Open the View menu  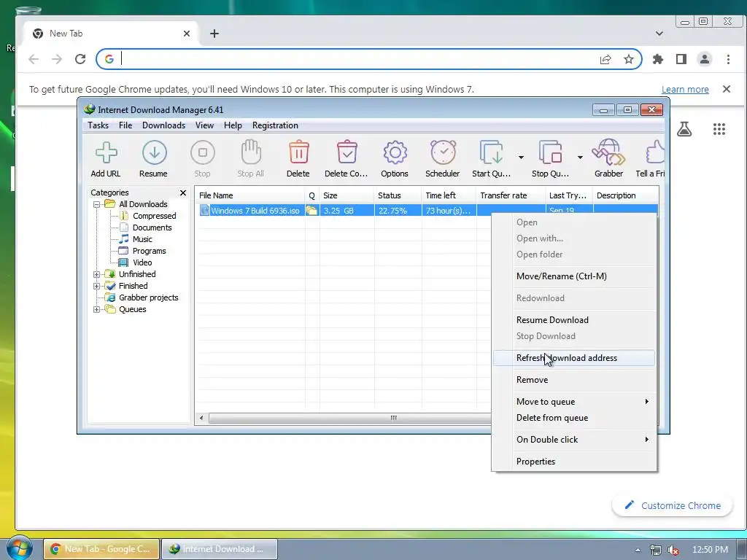[204, 125]
